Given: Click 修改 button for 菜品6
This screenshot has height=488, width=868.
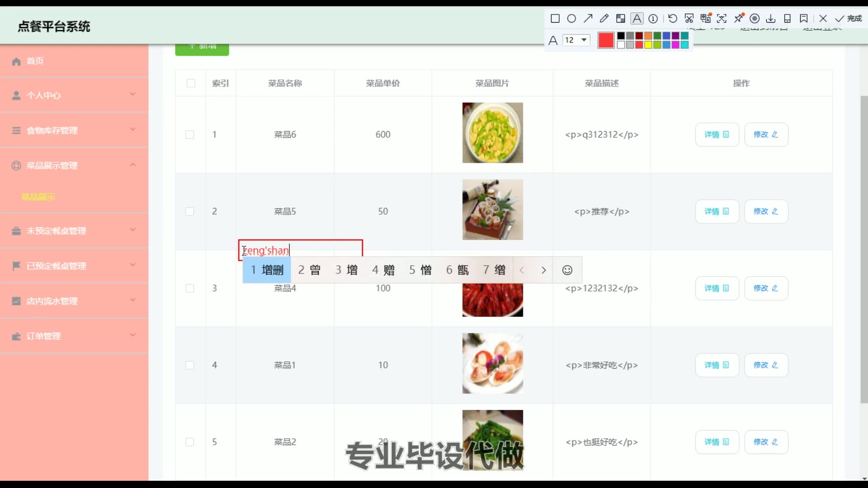Looking at the screenshot, I should (x=766, y=135).
